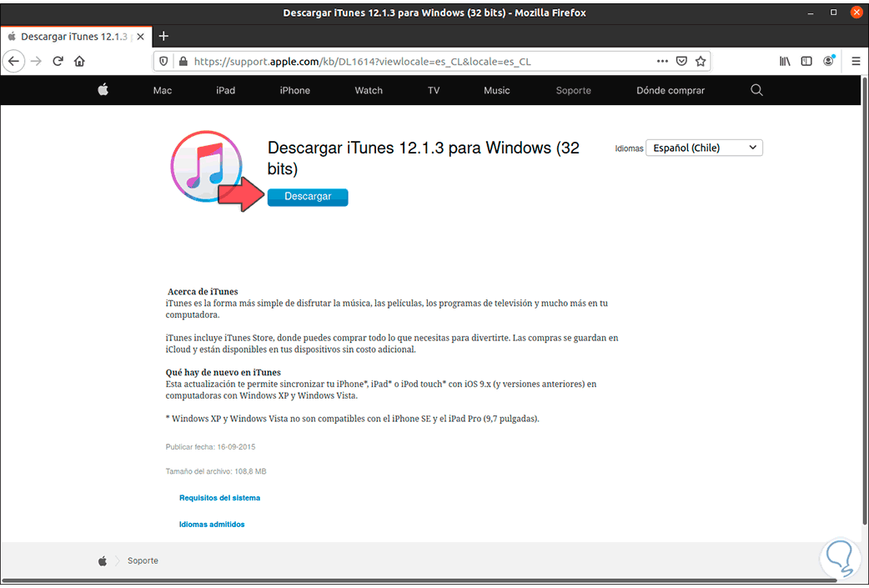Reload the current page
869x588 pixels.
tap(58, 62)
